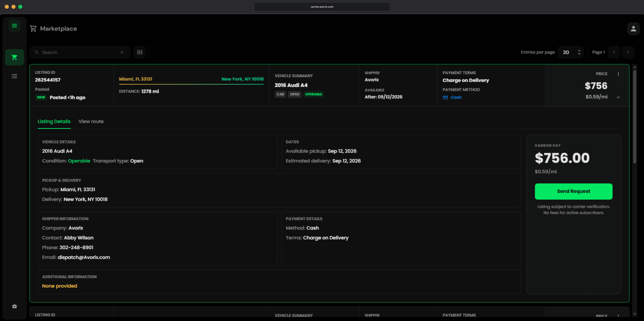Switch to the View route tab

point(91,121)
